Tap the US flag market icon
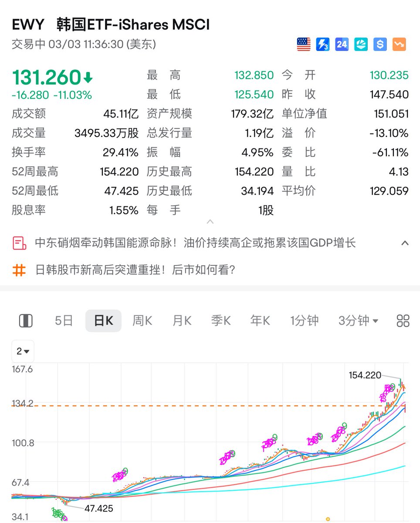The image size is (420, 523). coord(304,44)
